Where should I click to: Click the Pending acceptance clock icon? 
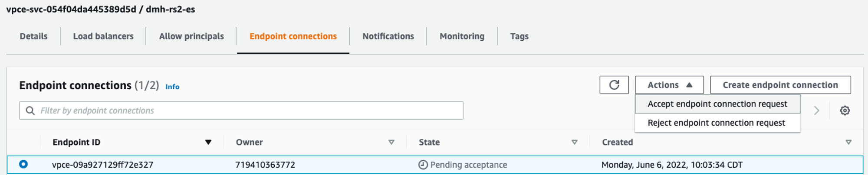(x=423, y=165)
